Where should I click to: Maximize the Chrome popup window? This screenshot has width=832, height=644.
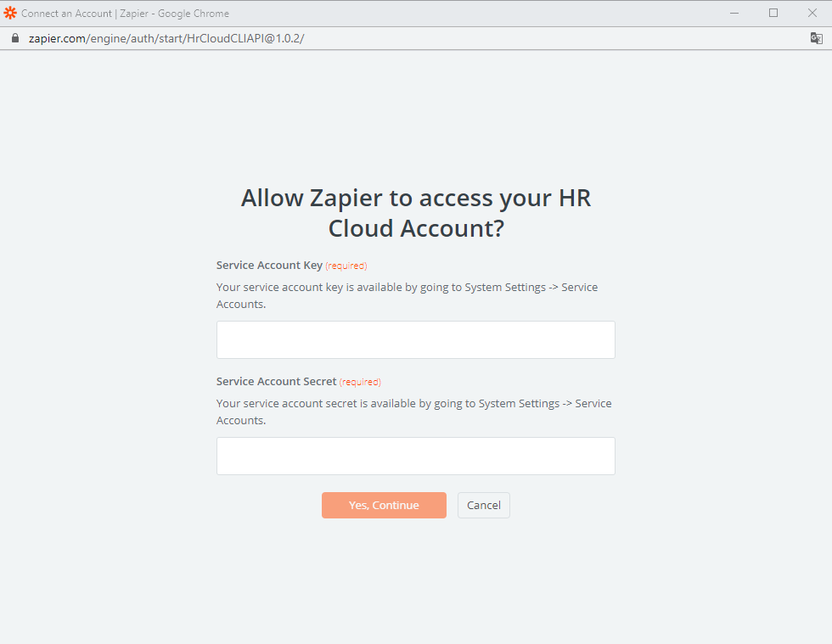point(773,14)
